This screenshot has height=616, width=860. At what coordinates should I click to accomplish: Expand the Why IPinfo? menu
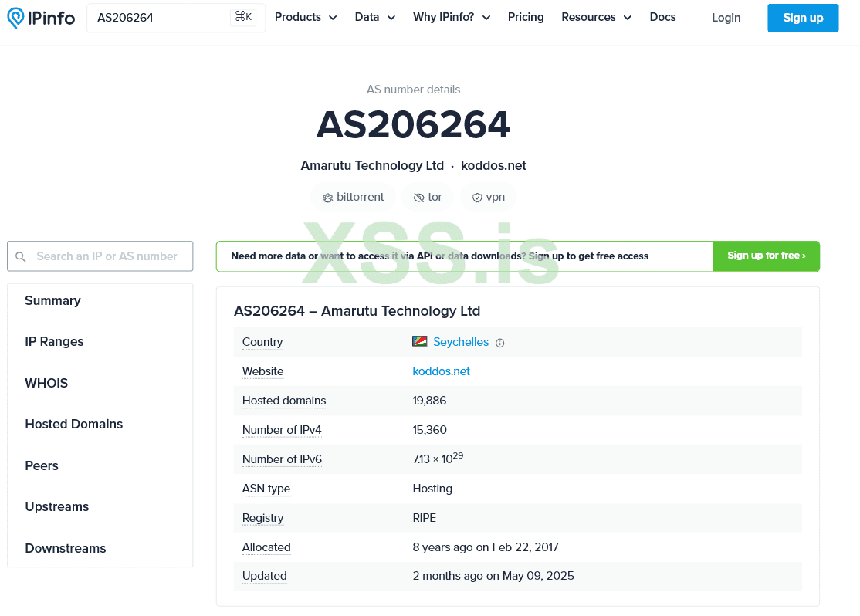[452, 17]
